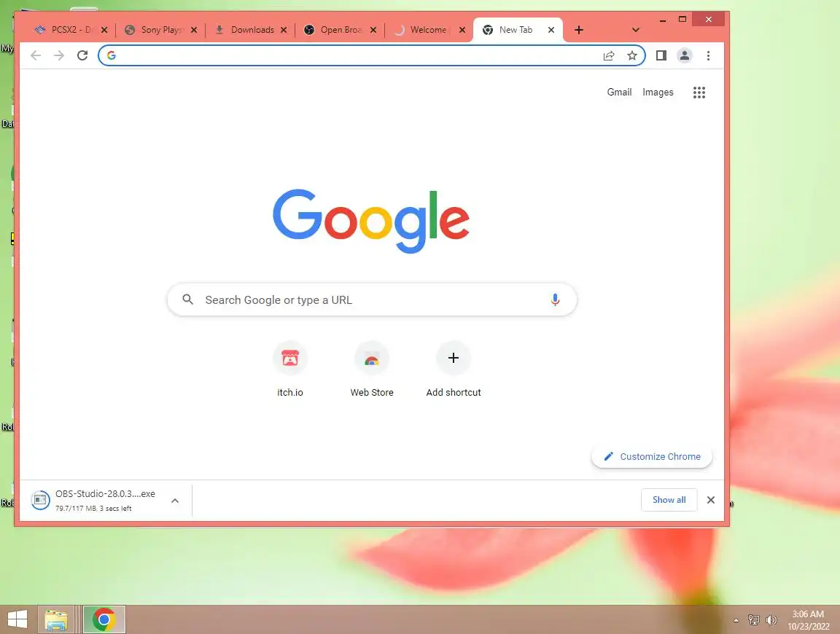Close the New Tab tab
840x634 pixels.
(551, 30)
